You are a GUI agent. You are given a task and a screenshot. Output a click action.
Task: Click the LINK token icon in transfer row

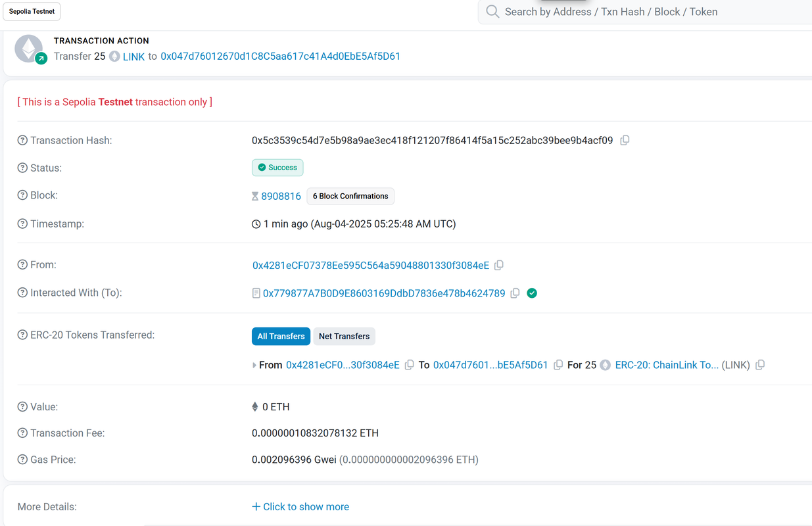[605, 365]
